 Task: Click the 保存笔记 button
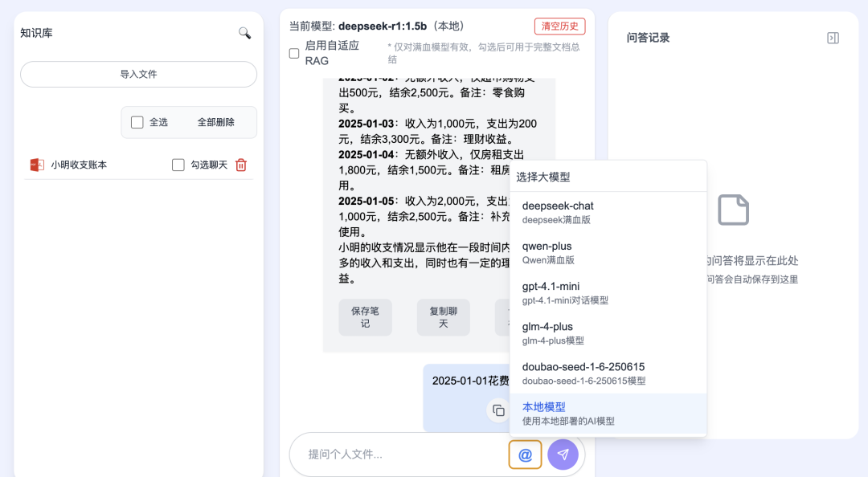point(366,317)
